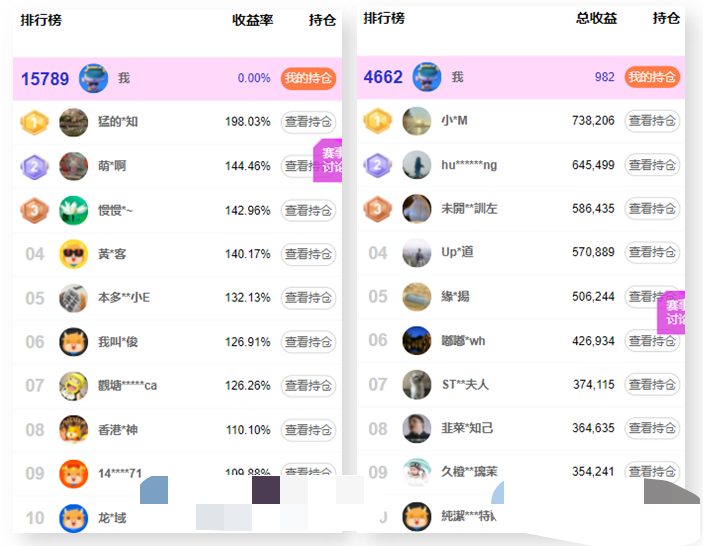This screenshot has height=546, width=703.
Task: Open the sunglasses emoji avatar of 黃*客
Action: click(x=73, y=254)
